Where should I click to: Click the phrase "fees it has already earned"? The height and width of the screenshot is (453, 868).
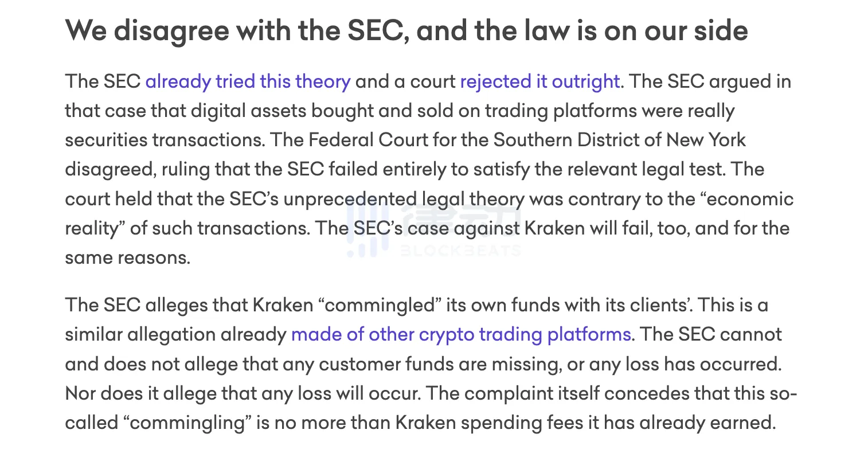pyautogui.click(x=653, y=423)
